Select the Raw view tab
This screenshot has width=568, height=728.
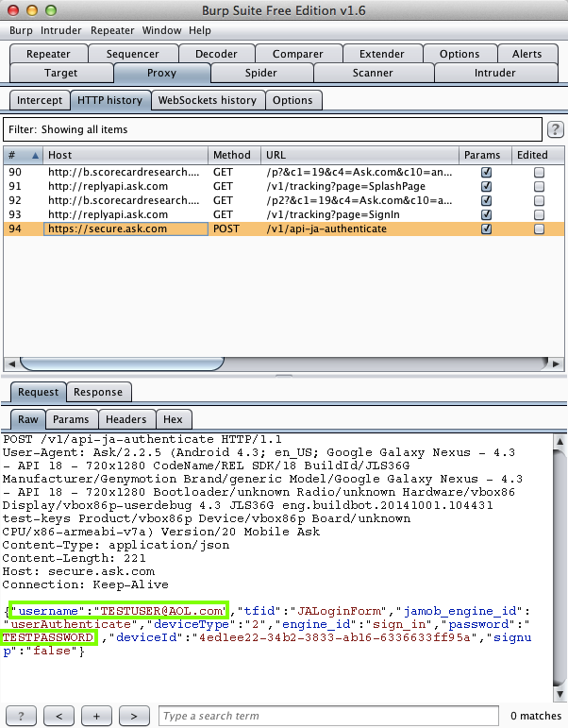pos(28,419)
